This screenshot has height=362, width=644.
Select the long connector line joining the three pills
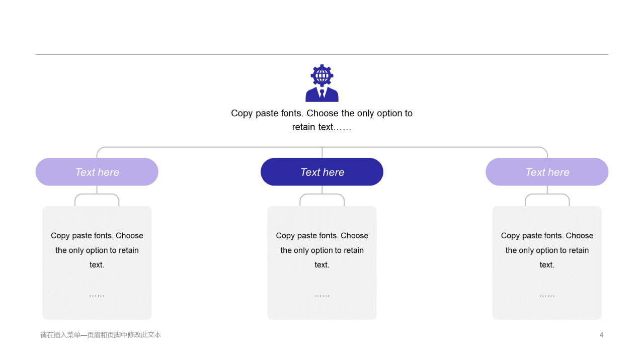322,147
